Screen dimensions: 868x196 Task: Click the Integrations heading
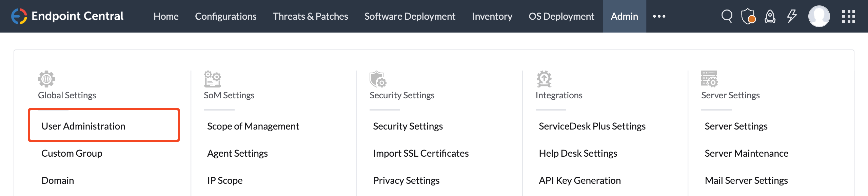tap(559, 95)
